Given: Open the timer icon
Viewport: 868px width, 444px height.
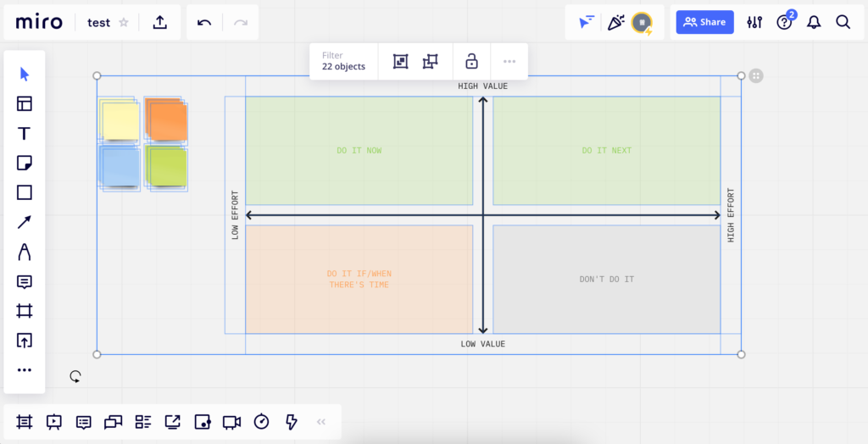Looking at the screenshot, I should click(261, 422).
